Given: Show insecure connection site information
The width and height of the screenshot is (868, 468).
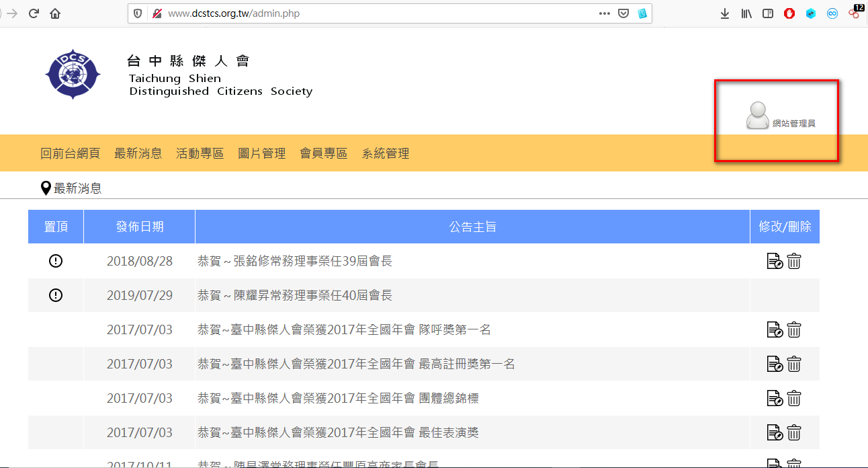Looking at the screenshot, I should click(x=157, y=13).
